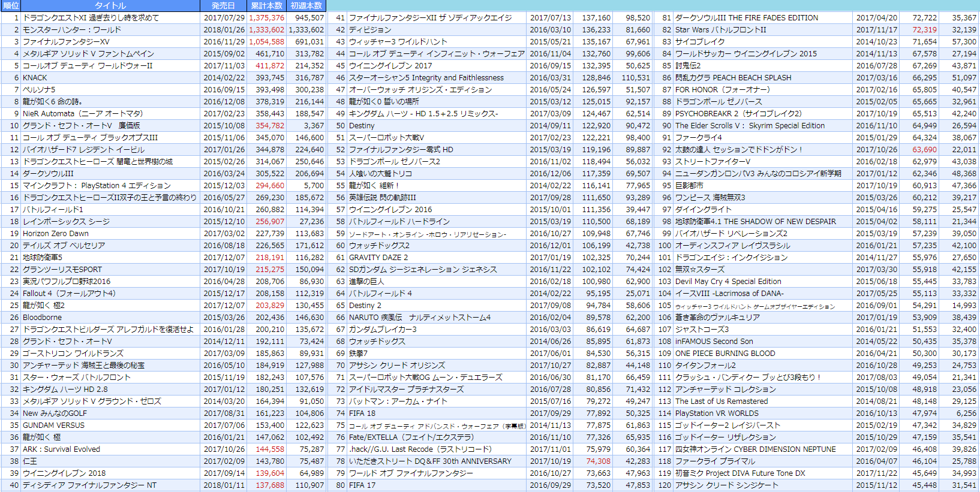Click the 順位 column header
980x492 pixels.
tap(11, 5)
